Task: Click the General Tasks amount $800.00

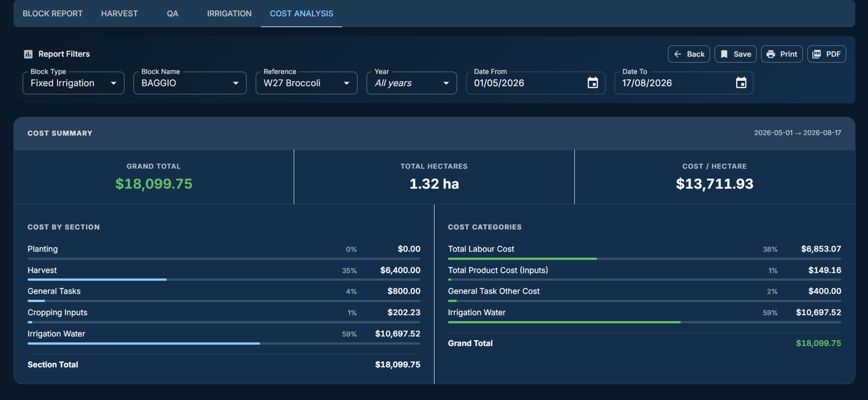Action: [x=404, y=291]
